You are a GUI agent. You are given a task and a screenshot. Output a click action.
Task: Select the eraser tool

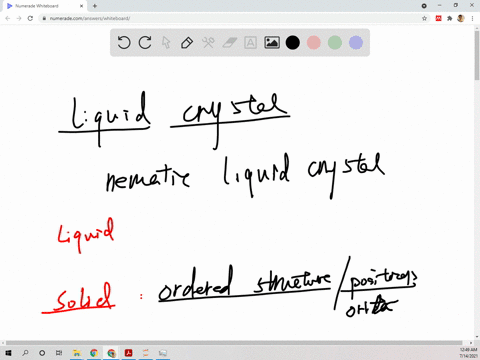229,43
